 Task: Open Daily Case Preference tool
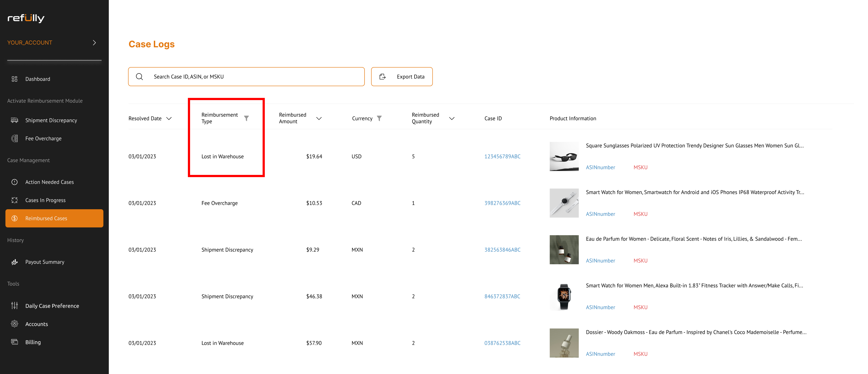coord(52,306)
